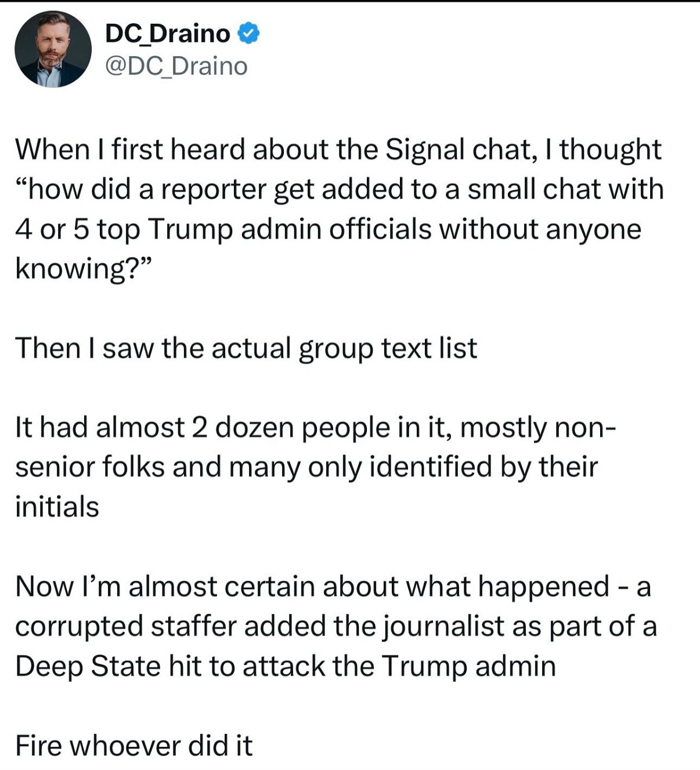Click the word "initials" in the third paragraph
Image resolution: width=700 pixels, height=770 pixels.
coord(57,507)
